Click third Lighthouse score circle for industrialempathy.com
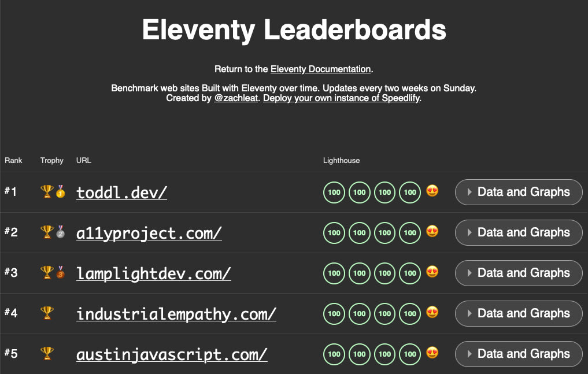Image resolution: width=588 pixels, height=374 pixels. tap(384, 314)
